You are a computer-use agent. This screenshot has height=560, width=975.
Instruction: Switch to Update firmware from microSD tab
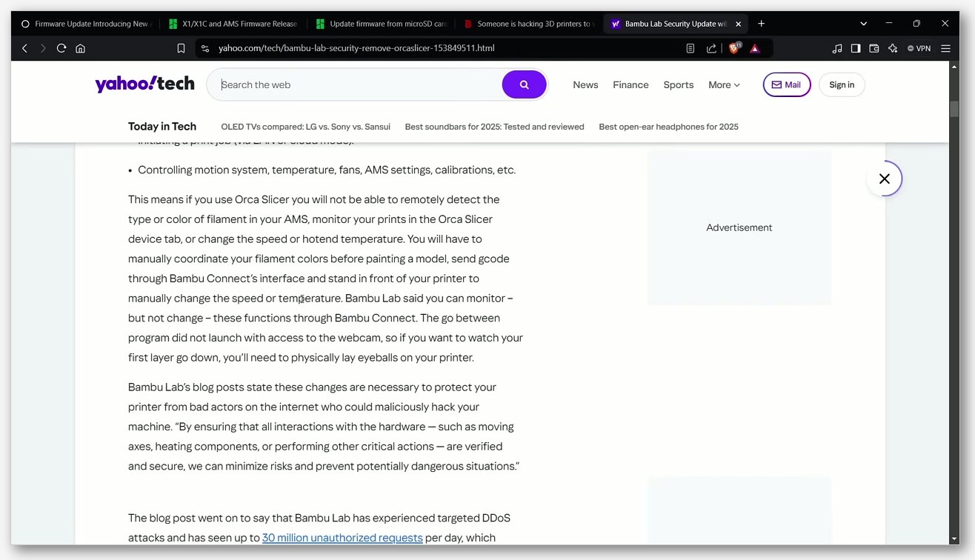(x=382, y=24)
